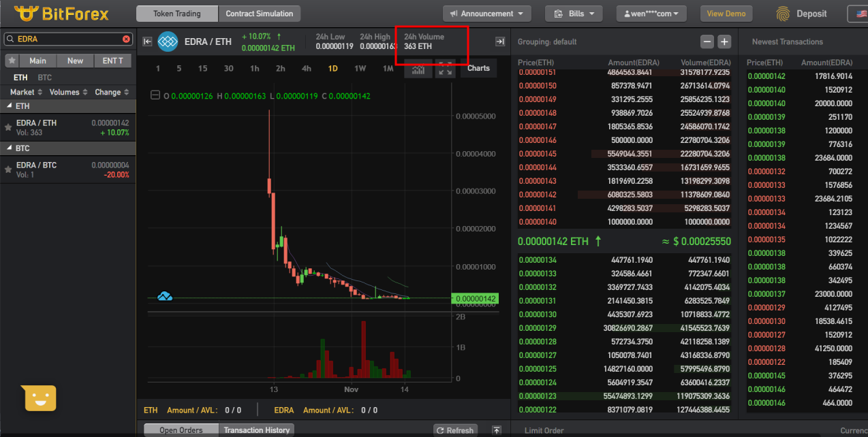Refresh the orders list
The height and width of the screenshot is (437, 868).
[454, 430]
